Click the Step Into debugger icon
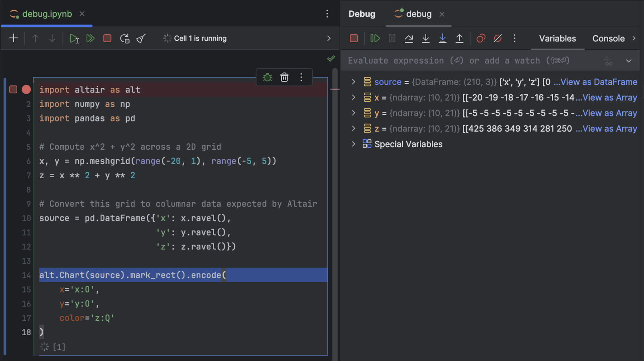Screen dimensions: 644x361 tap(425, 38)
